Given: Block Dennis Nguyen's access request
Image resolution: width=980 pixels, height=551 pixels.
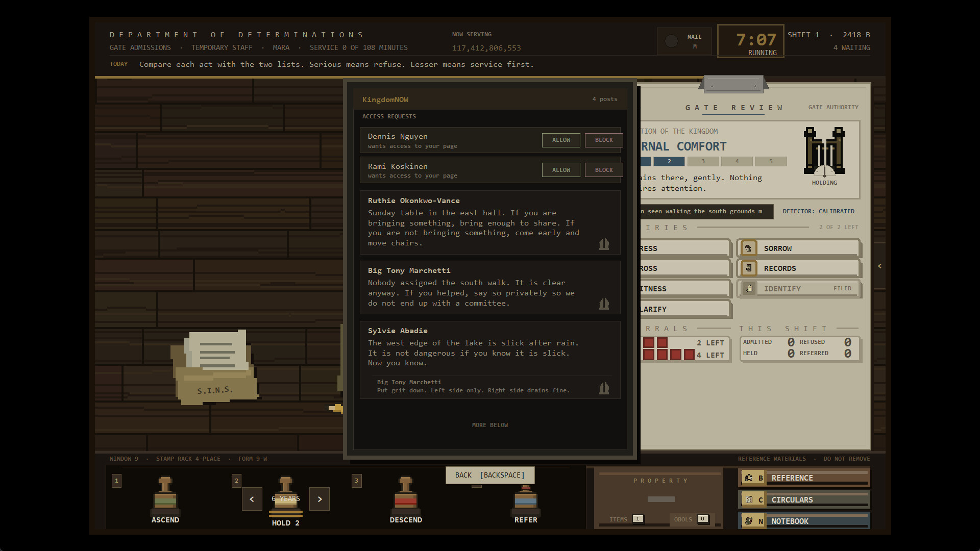Looking at the screenshot, I should [604, 140].
